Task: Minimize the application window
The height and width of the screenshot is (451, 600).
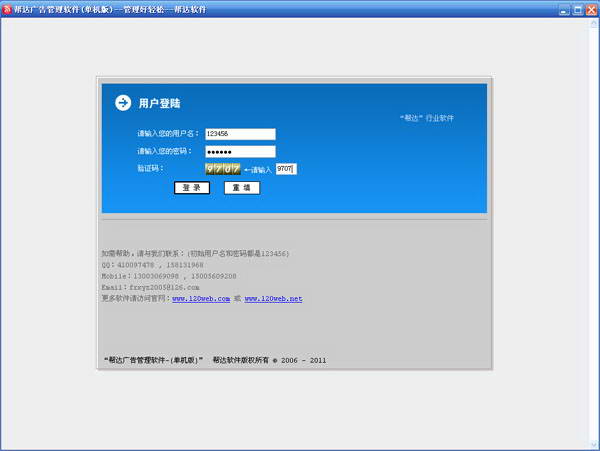Action: (x=564, y=10)
